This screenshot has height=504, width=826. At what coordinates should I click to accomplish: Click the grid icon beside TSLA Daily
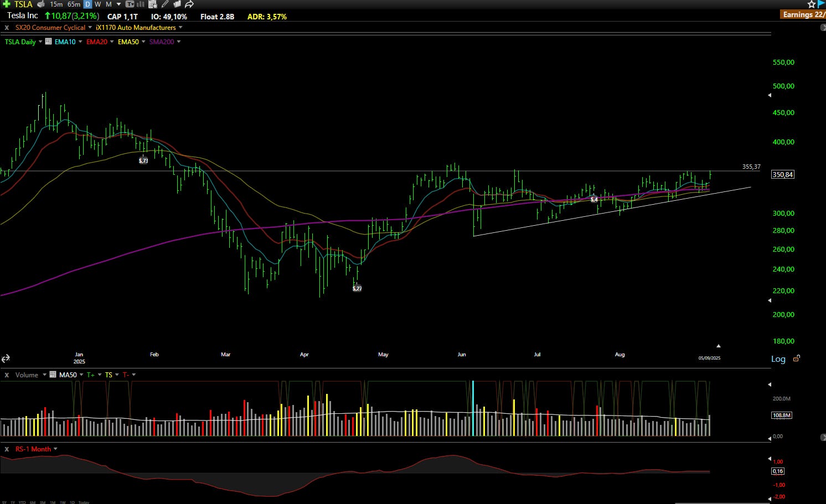(48, 41)
